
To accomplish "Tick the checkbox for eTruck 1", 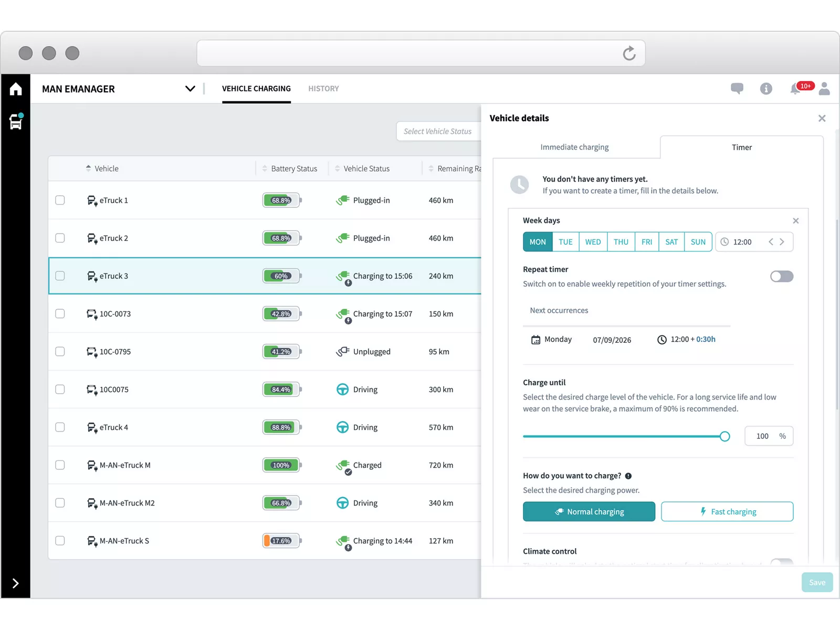I will pos(60,200).
